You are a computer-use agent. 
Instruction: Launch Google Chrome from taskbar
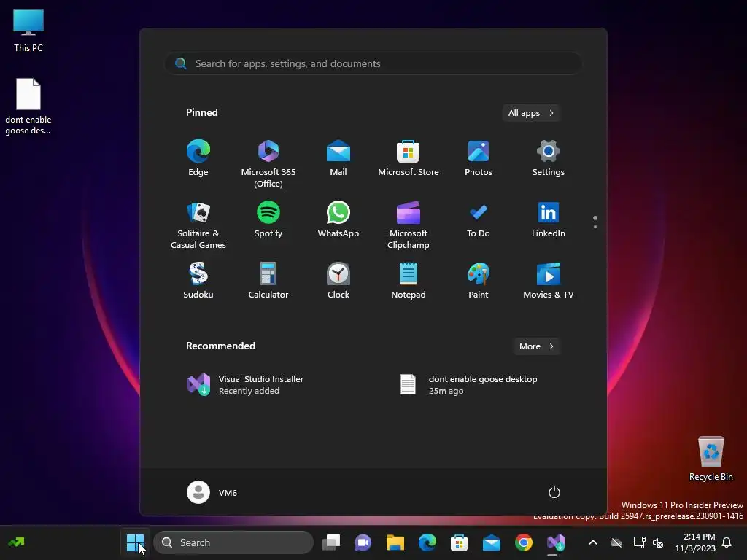pyautogui.click(x=524, y=542)
